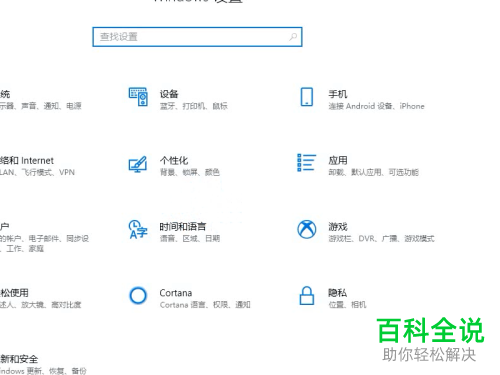Screen dimensions: 500x375
Task: Open the 个性化 paintbrush monitor icon
Action: click(138, 164)
